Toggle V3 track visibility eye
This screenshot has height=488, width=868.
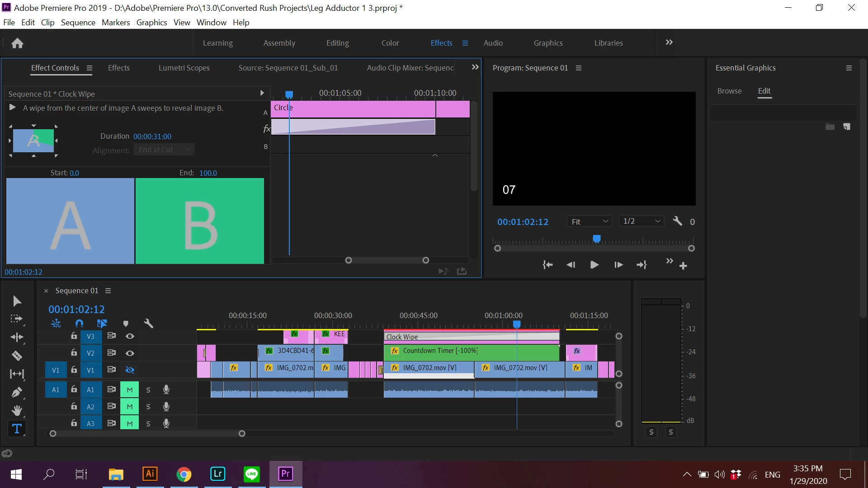point(130,336)
